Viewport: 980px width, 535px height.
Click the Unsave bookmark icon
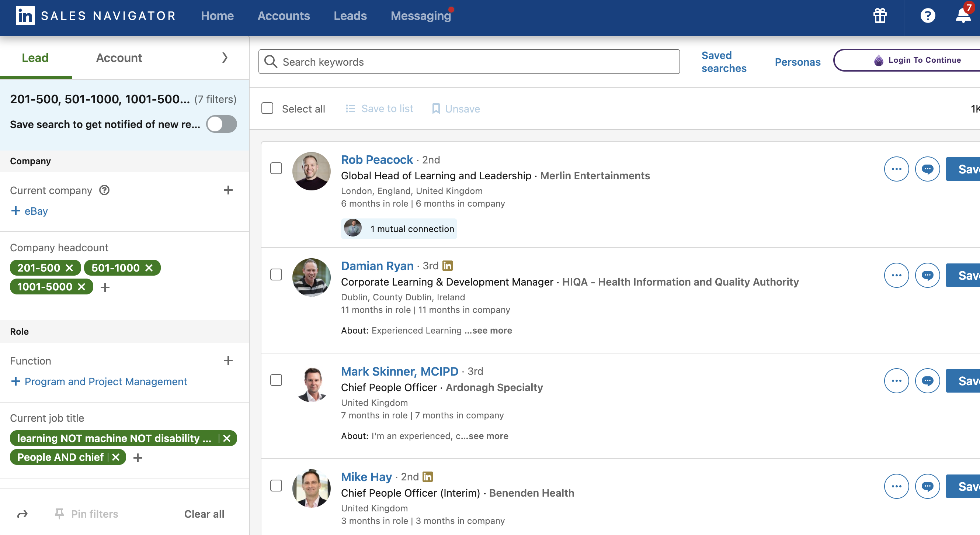pos(436,108)
